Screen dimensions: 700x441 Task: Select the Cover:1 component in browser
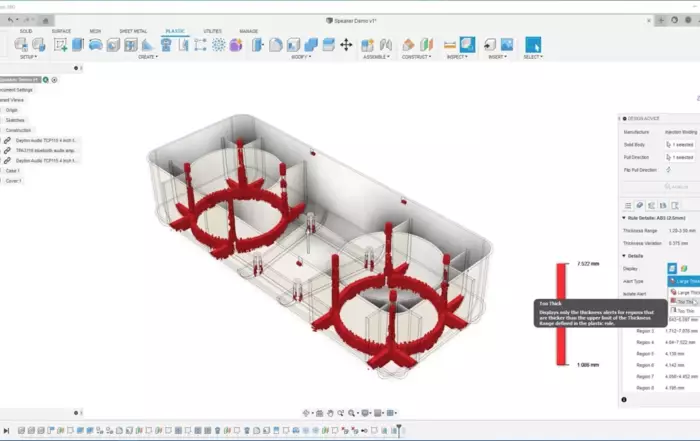tap(13, 181)
